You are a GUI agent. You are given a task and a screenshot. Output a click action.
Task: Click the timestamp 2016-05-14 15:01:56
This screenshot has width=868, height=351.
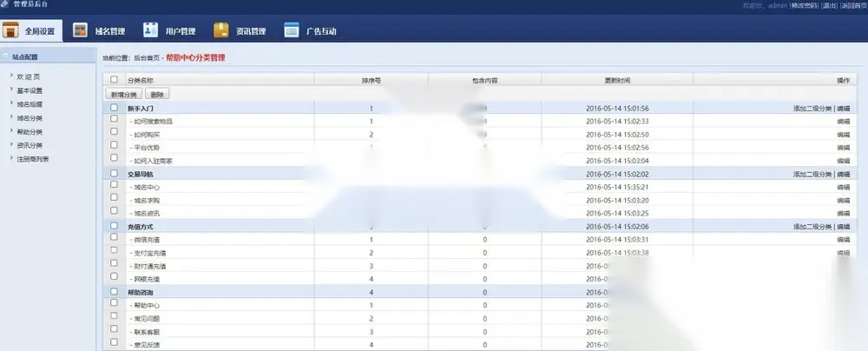tap(617, 109)
